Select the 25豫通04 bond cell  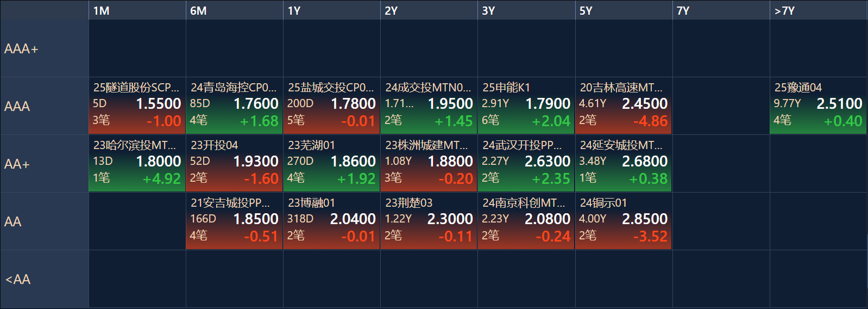pyautogui.click(x=818, y=106)
